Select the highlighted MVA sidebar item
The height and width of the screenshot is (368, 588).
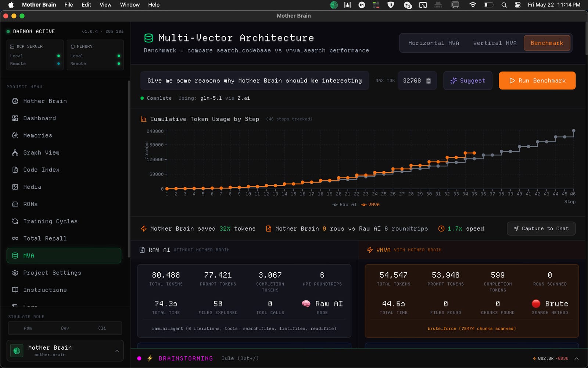tap(64, 256)
